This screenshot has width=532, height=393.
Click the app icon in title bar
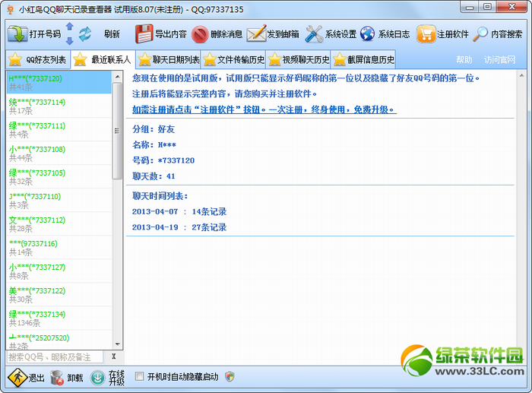(10, 9)
